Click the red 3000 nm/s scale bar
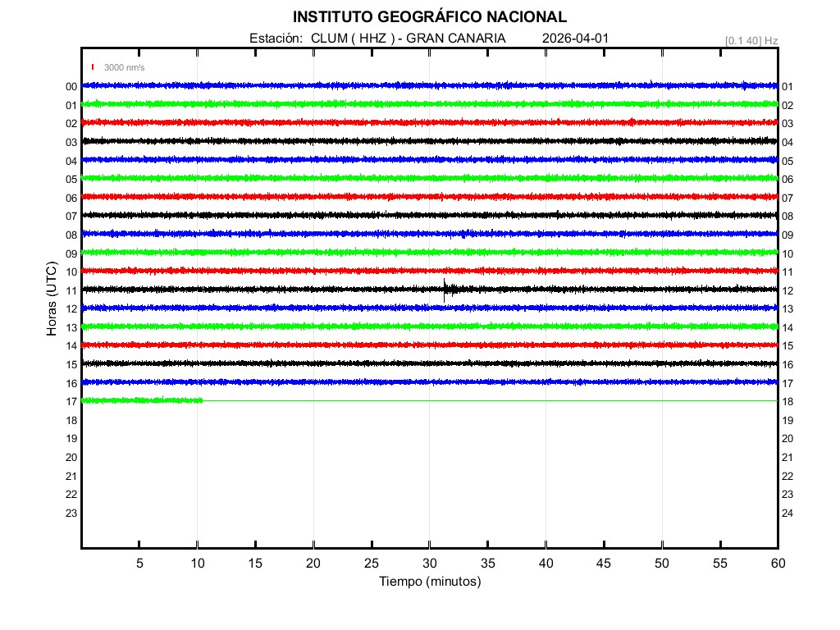840x630 pixels. pyautogui.click(x=94, y=67)
